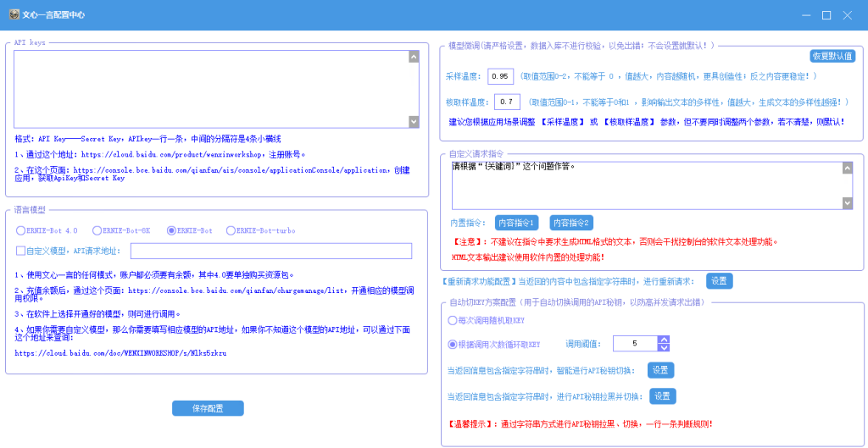
Task: Insert built-in 内容指令2
Action: (571, 223)
